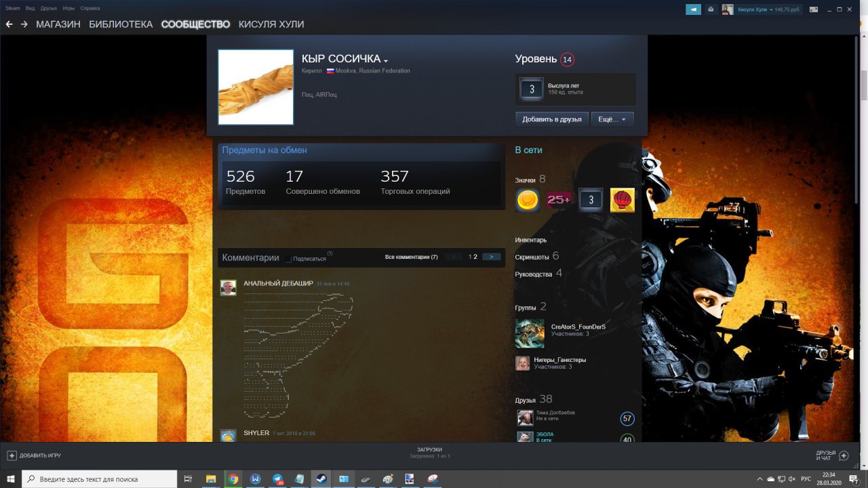Open first commenter's avatar

pos(228,287)
